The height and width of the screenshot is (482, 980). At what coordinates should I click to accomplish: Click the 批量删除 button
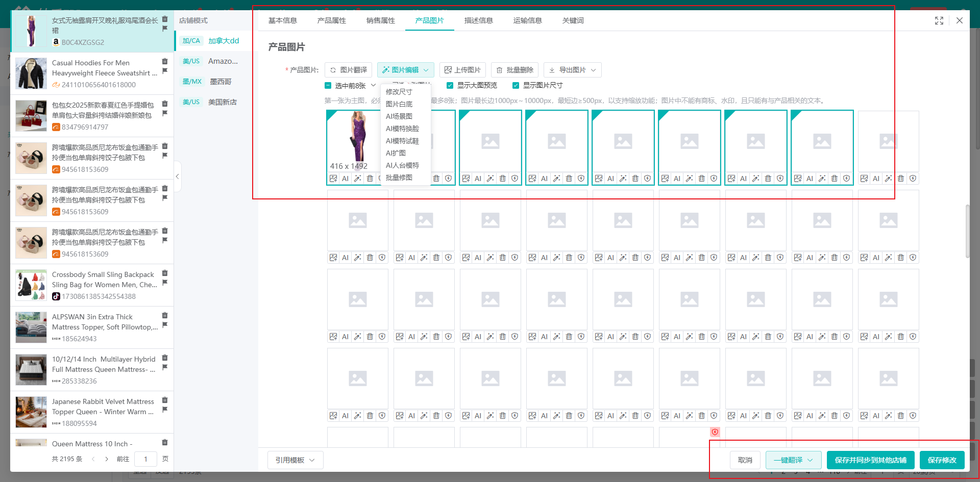514,70
